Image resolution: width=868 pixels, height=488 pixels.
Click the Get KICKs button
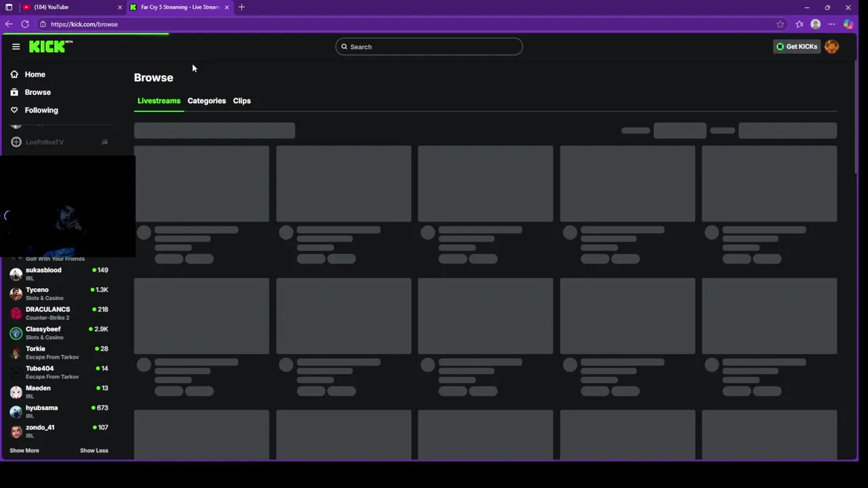[x=796, y=47]
